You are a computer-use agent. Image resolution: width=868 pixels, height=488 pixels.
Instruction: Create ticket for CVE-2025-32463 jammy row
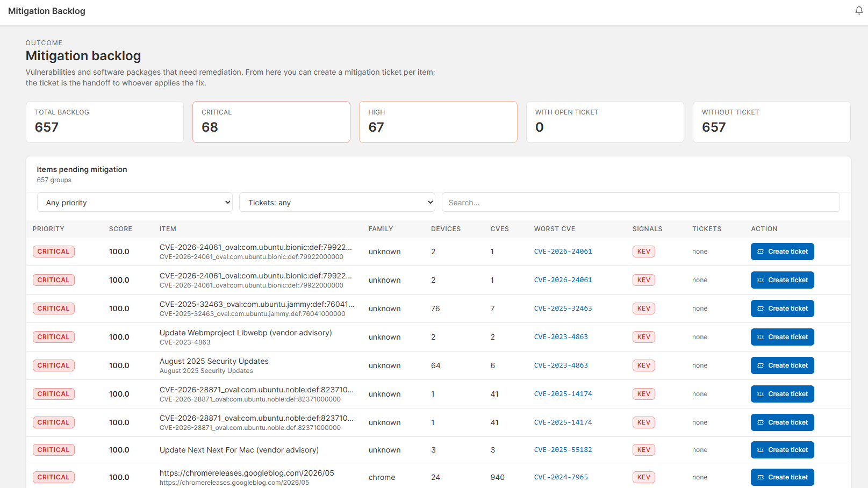tap(783, 308)
